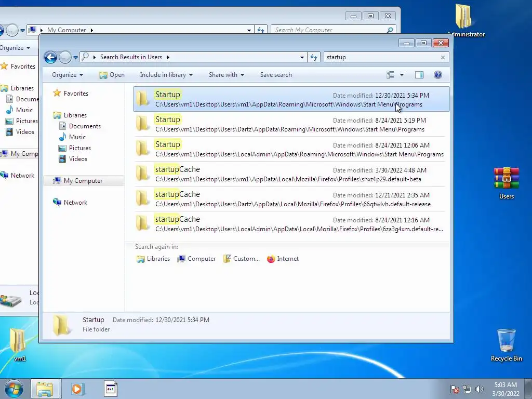Image resolution: width=532 pixels, height=399 pixels.
Task: Open the Include in library menu
Action: 166,75
